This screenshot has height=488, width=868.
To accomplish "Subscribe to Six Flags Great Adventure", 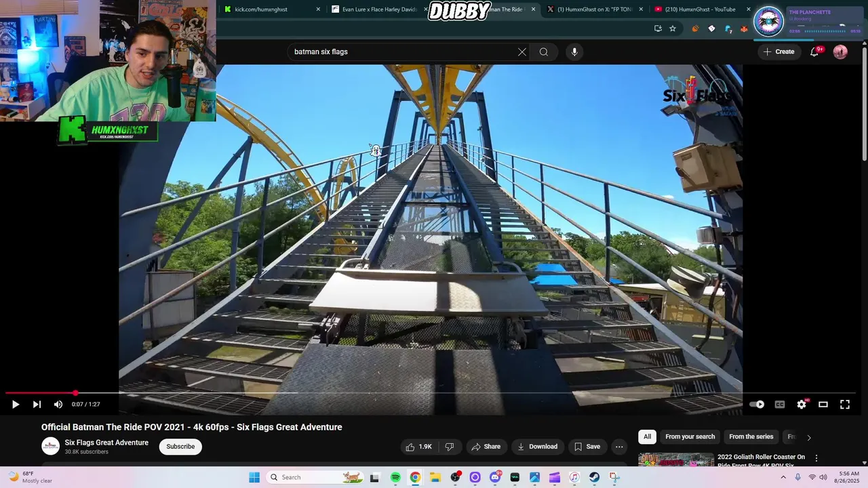I will (x=180, y=447).
